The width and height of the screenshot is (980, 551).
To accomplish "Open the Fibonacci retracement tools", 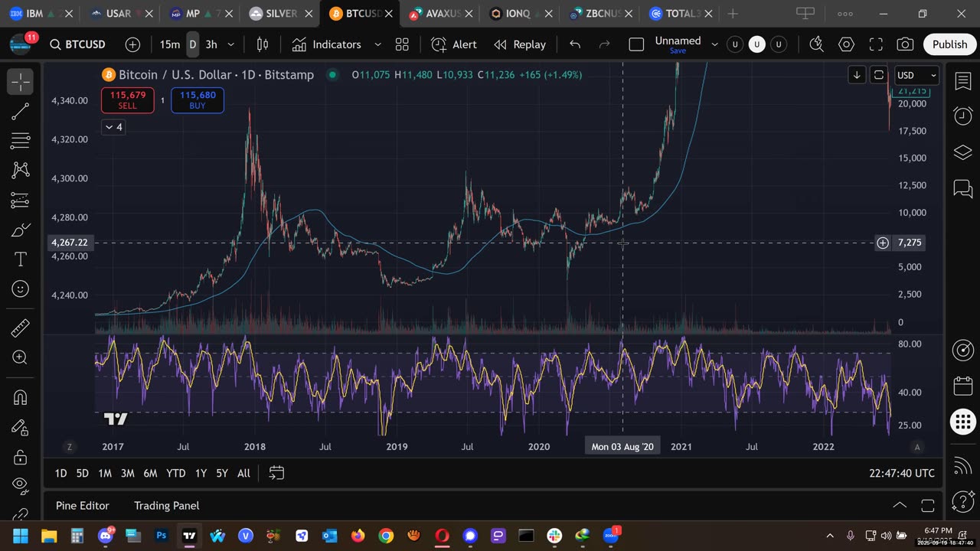I will coord(21,141).
